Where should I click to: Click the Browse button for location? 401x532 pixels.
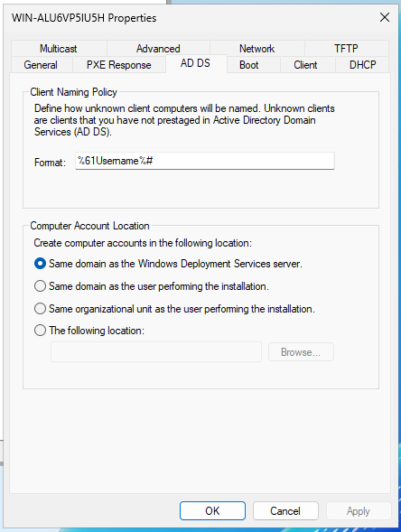pos(301,352)
